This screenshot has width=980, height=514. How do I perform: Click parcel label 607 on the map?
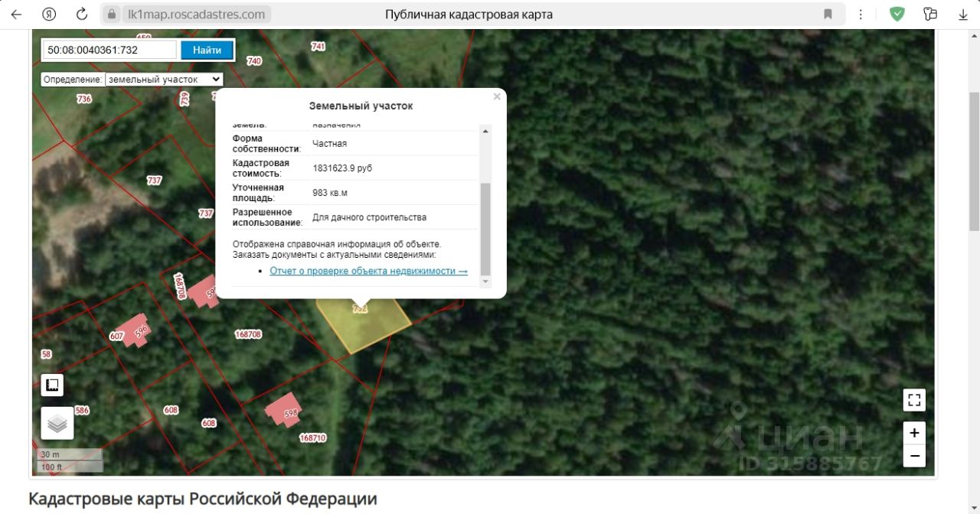[x=116, y=337]
